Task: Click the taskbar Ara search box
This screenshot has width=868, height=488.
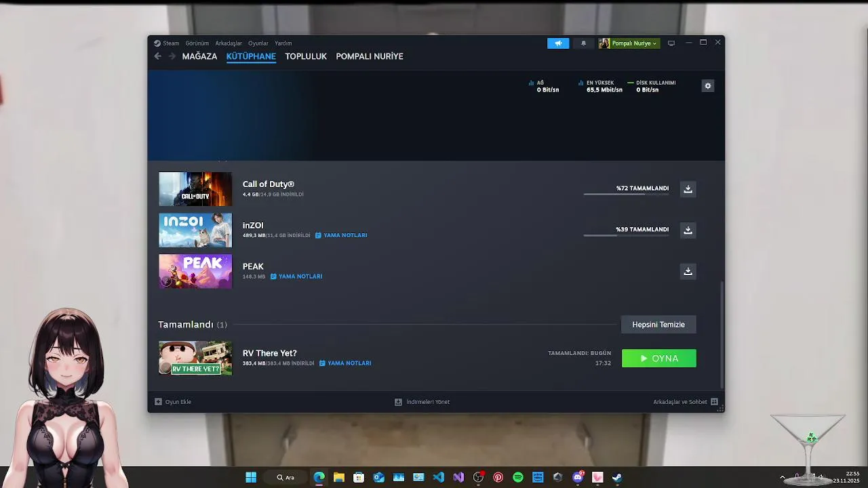Action: pos(285,477)
